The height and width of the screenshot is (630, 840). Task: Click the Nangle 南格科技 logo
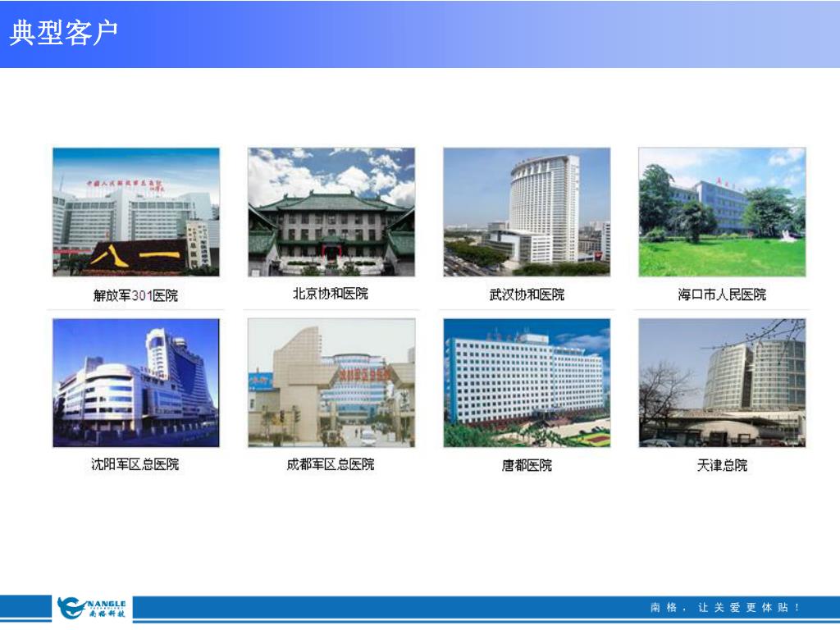coord(92,608)
